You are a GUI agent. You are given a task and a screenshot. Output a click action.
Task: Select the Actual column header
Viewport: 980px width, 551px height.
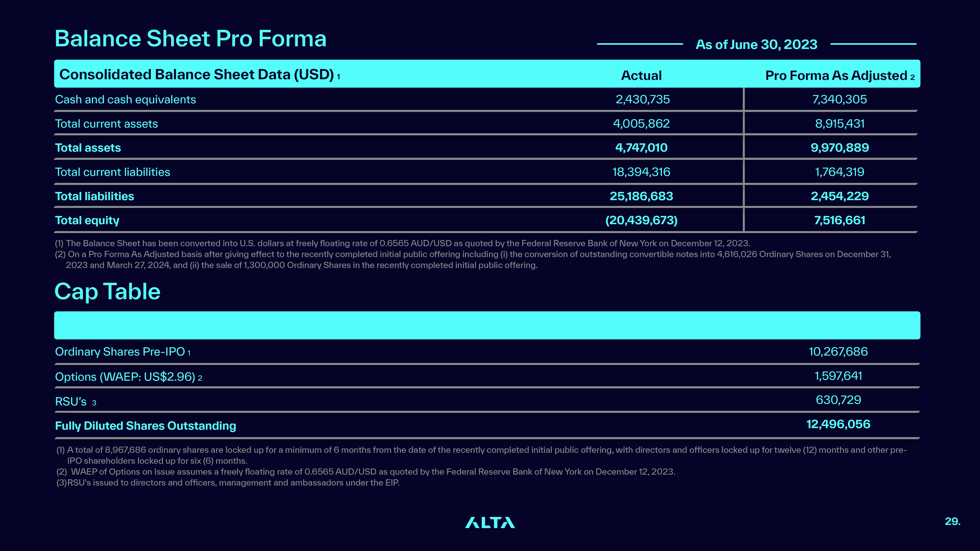coord(641,75)
